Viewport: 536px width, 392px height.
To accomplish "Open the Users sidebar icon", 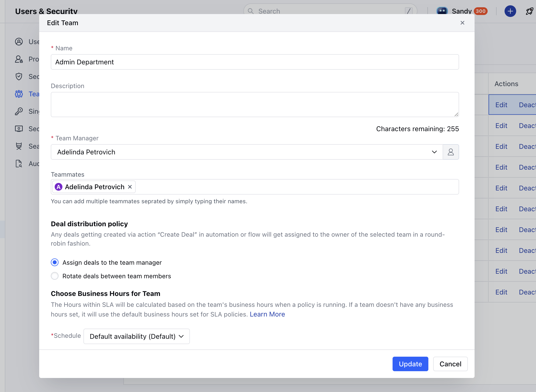I will 19,42.
